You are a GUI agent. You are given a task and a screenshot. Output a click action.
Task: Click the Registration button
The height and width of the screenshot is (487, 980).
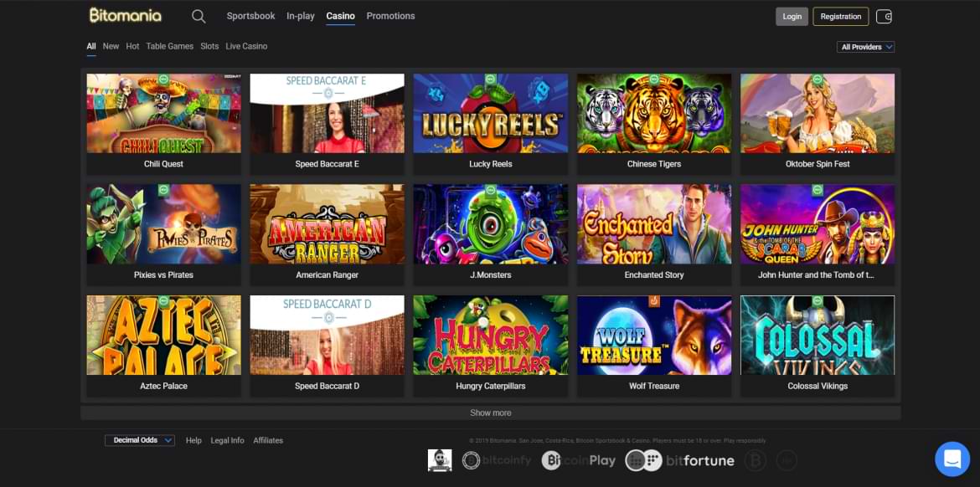point(841,17)
